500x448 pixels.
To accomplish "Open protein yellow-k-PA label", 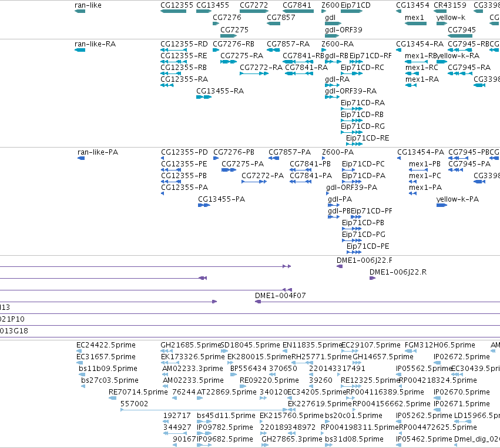I will (x=458, y=199).
